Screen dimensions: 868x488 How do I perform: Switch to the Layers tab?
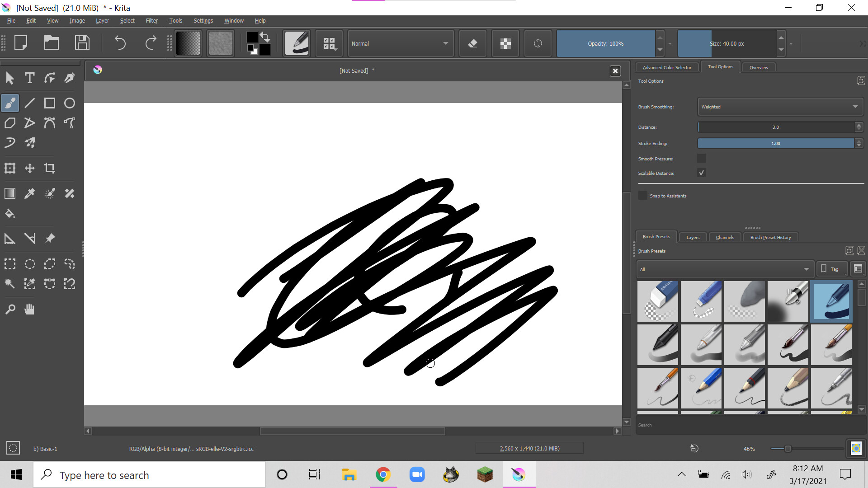693,237
